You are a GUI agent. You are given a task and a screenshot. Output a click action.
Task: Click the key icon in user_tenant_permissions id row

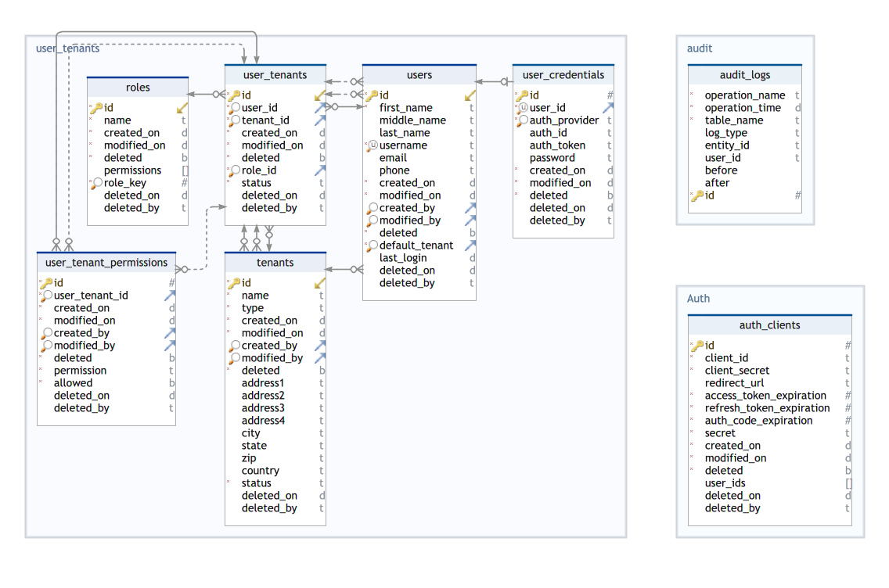click(x=47, y=283)
